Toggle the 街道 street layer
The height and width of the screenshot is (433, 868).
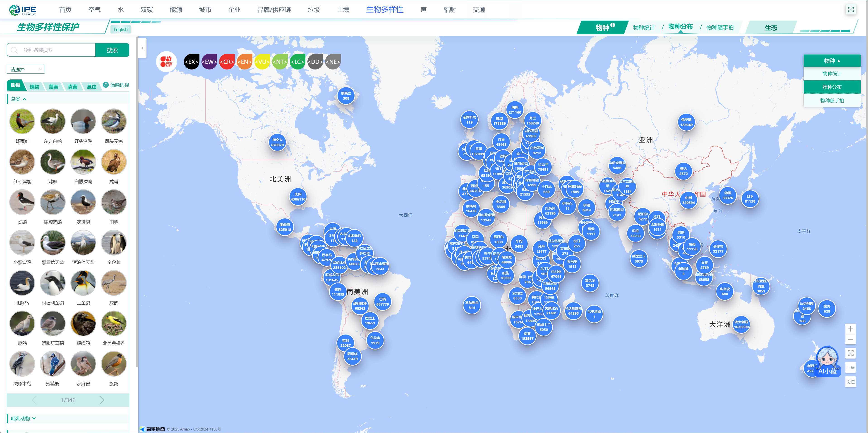point(851,382)
